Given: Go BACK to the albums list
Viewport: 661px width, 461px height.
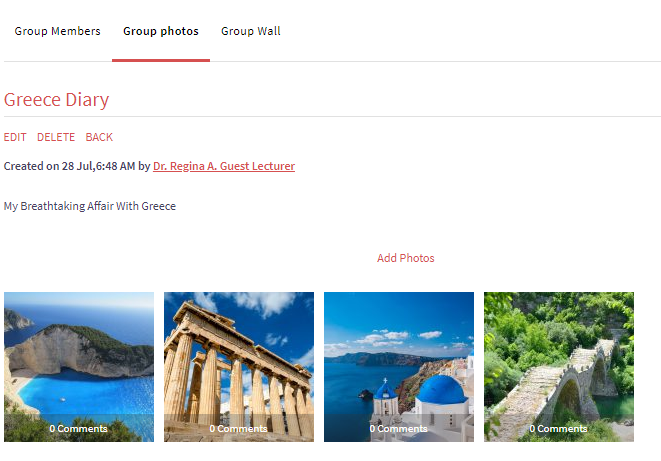Looking at the screenshot, I should point(99,137).
